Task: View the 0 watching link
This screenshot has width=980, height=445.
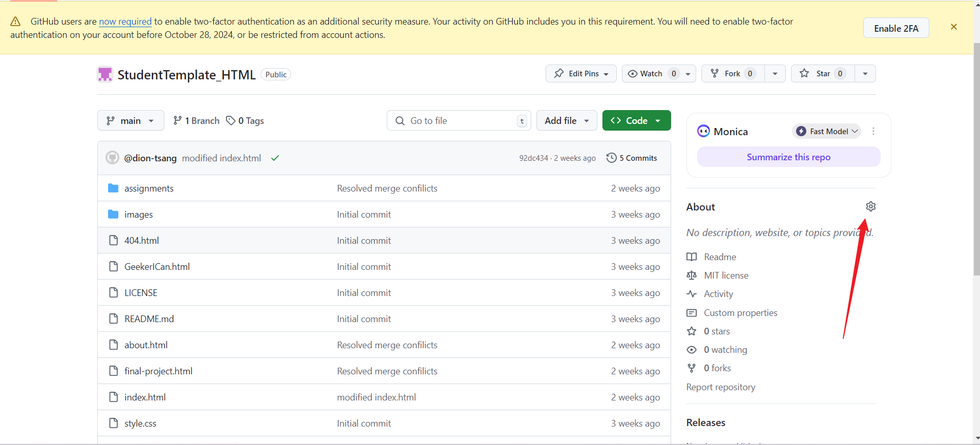Action: pos(725,350)
